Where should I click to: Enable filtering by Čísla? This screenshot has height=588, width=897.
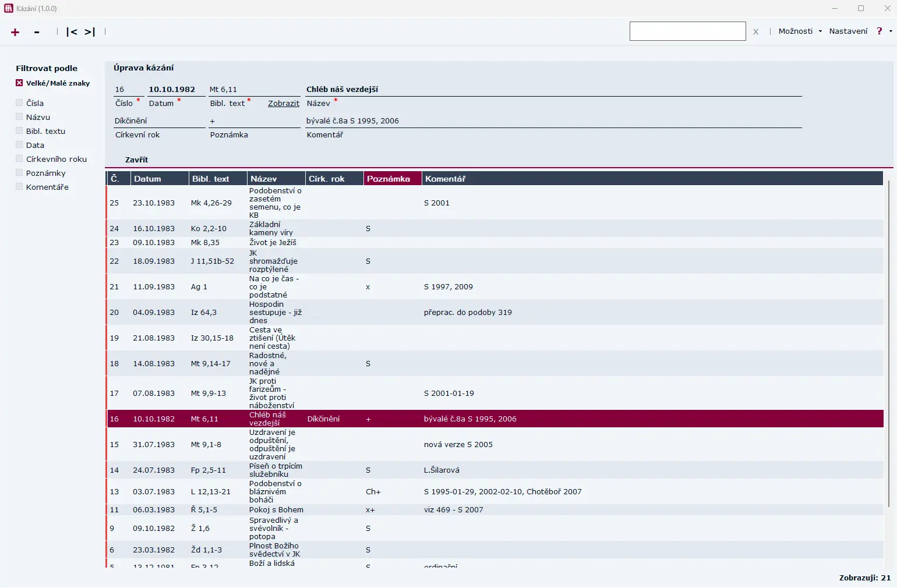click(19, 102)
